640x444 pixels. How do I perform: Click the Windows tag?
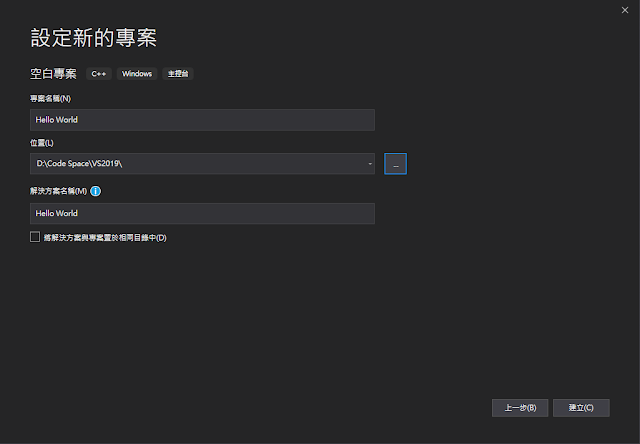(137, 74)
